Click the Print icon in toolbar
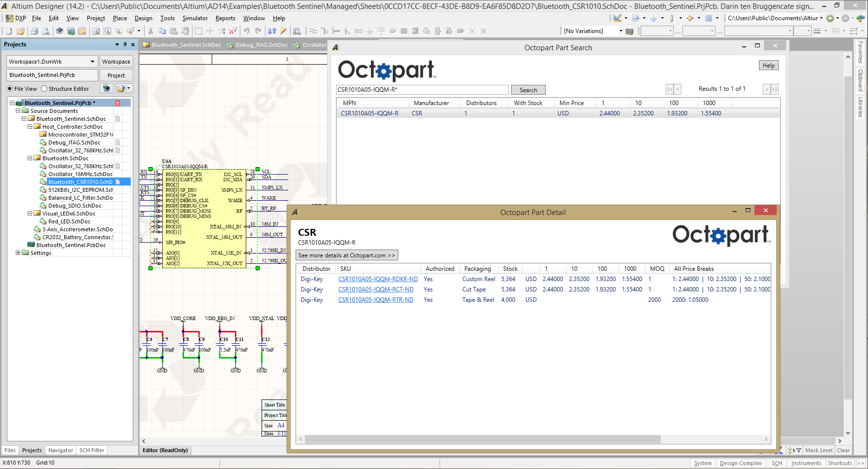 (34, 31)
